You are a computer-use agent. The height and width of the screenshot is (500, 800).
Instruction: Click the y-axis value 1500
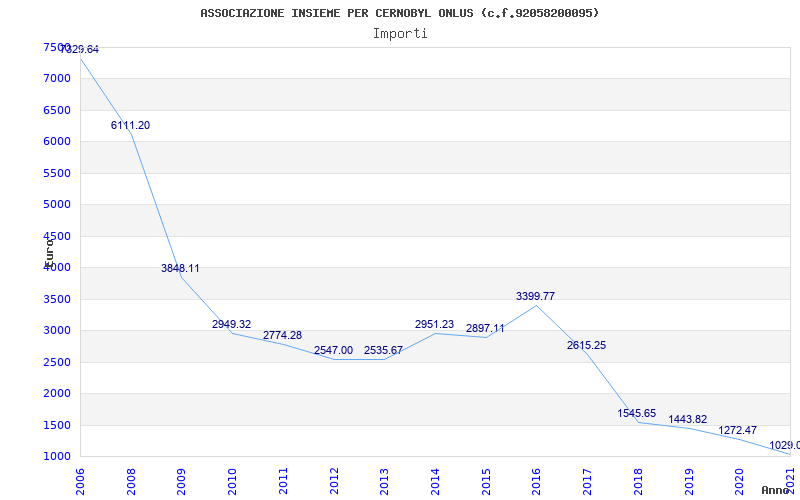57,425
